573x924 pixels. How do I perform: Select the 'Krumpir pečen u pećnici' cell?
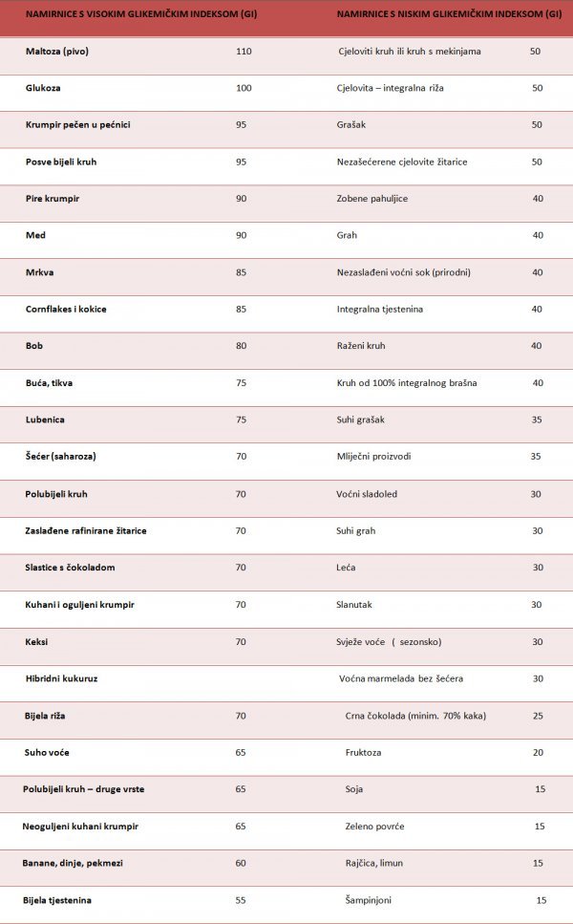tap(77, 125)
